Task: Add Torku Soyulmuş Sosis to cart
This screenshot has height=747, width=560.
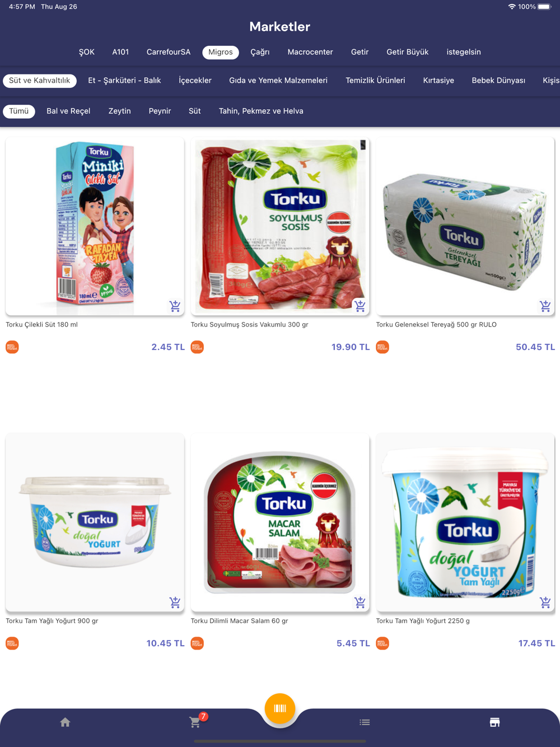Action: tap(360, 306)
